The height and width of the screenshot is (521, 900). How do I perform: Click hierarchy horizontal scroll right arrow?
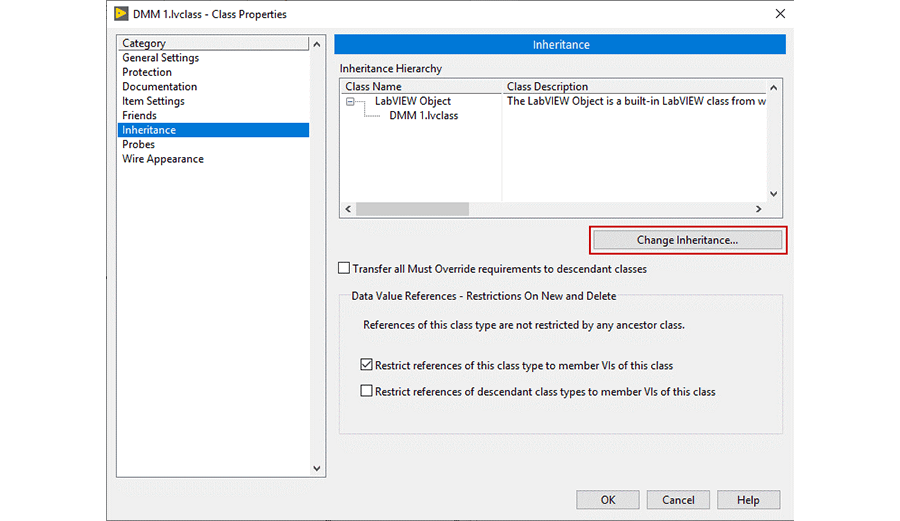(759, 209)
